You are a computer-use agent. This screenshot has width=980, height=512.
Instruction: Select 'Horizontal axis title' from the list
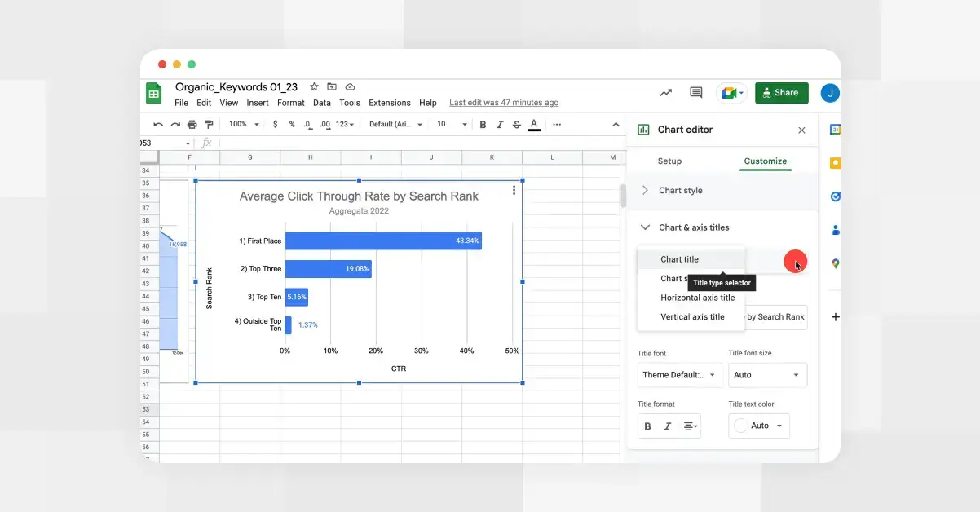tap(698, 298)
